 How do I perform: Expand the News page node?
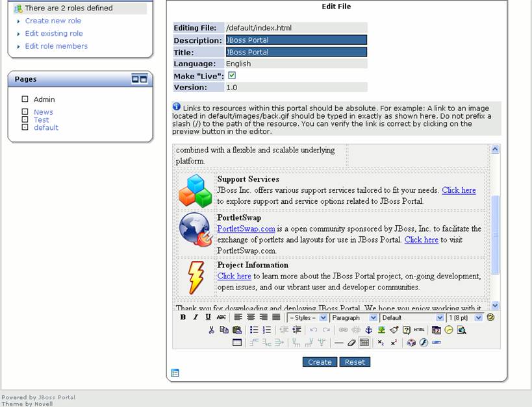coord(25,112)
